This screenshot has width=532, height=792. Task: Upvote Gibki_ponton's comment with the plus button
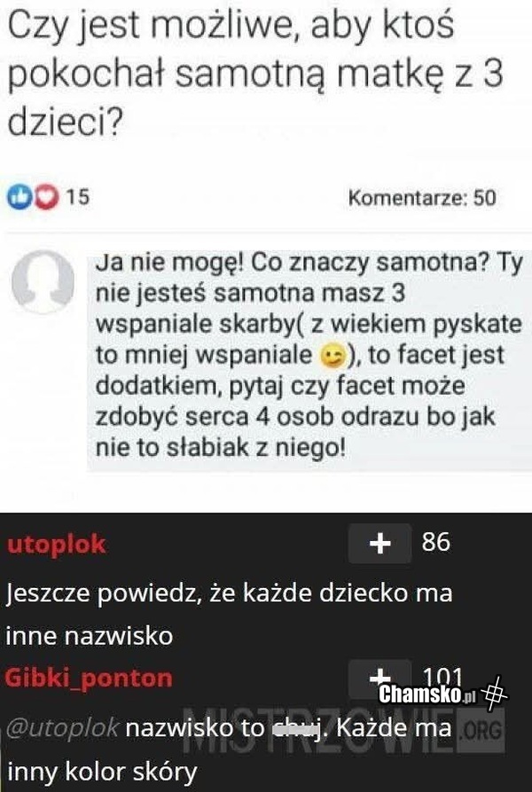click(379, 678)
